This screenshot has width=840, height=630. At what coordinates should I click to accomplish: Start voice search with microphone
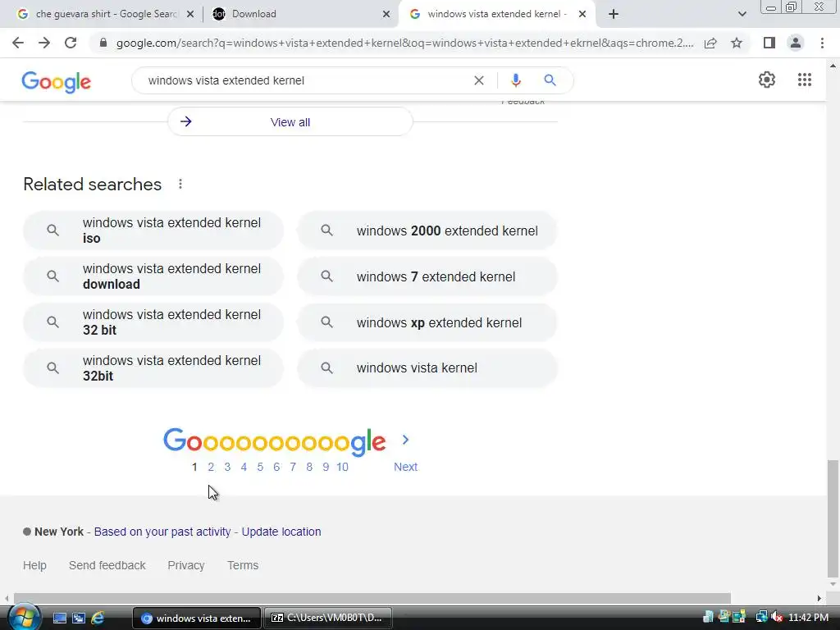pyautogui.click(x=515, y=80)
